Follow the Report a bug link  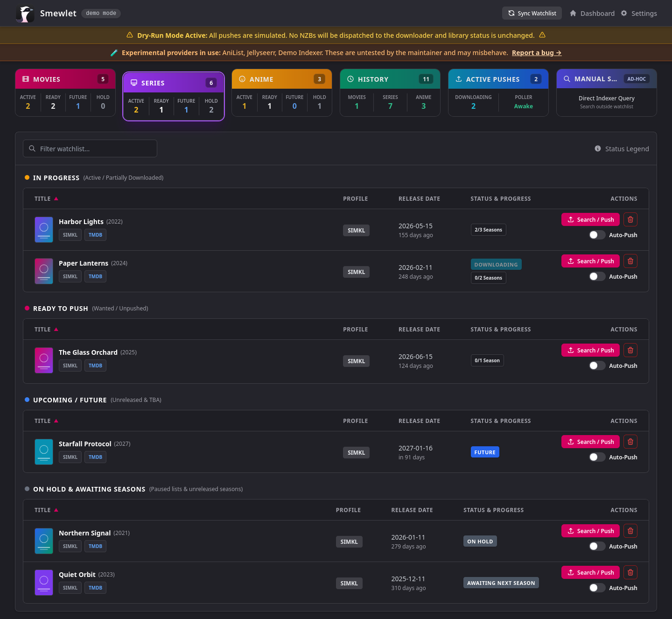tap(537, 53)
